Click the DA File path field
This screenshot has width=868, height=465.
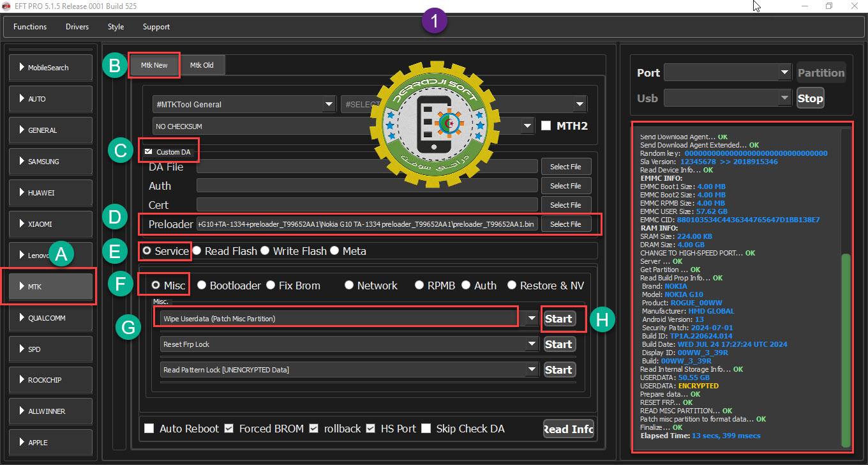(x=367, y=167)
